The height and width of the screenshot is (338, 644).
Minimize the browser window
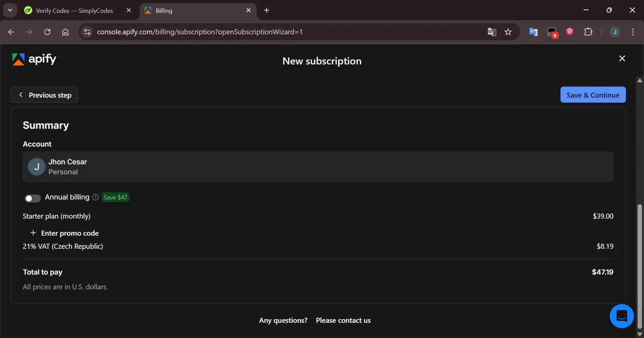coord(586,10)
